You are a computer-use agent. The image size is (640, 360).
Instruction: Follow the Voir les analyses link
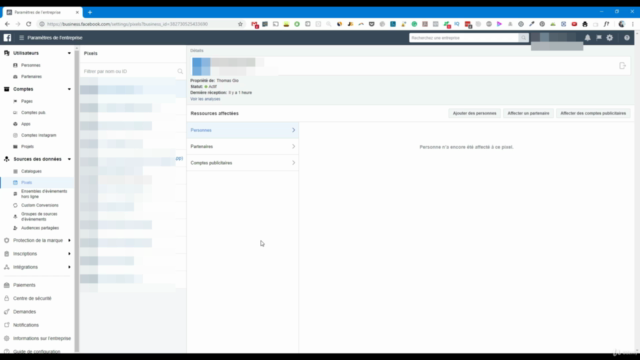pyautogui.click(x=205, y=99)
